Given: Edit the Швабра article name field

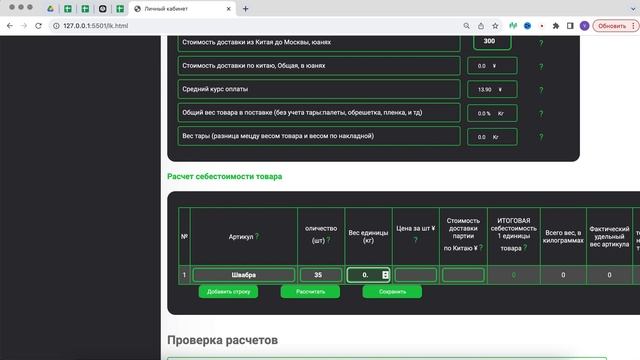Looking at the screenshot, I should (244, 275).
